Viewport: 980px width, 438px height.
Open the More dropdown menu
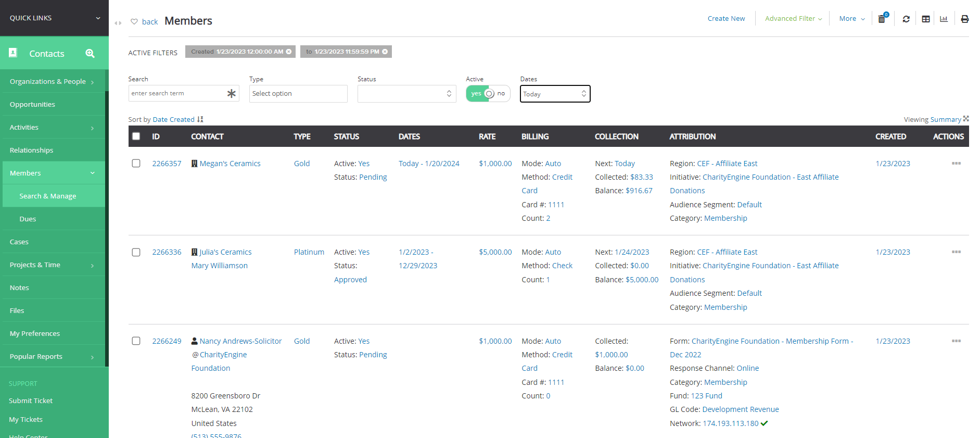[x=852, y=19]
